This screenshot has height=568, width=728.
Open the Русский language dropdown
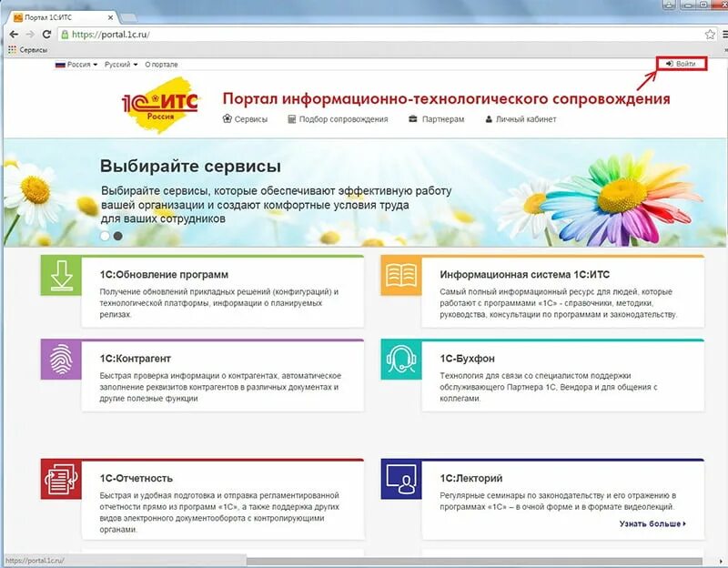point(121,65)
